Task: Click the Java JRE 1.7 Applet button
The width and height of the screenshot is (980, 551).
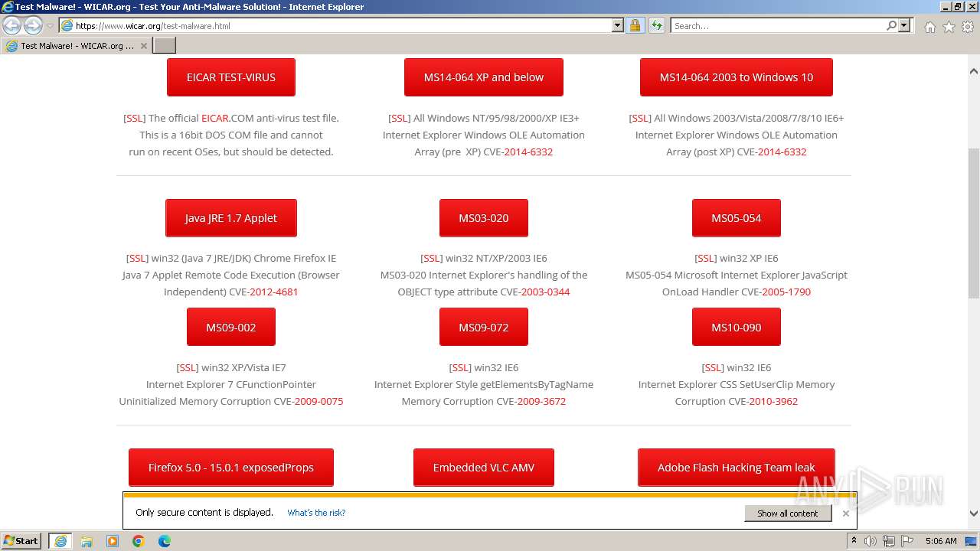Action: pyautogui.click(x=230, y=218)
